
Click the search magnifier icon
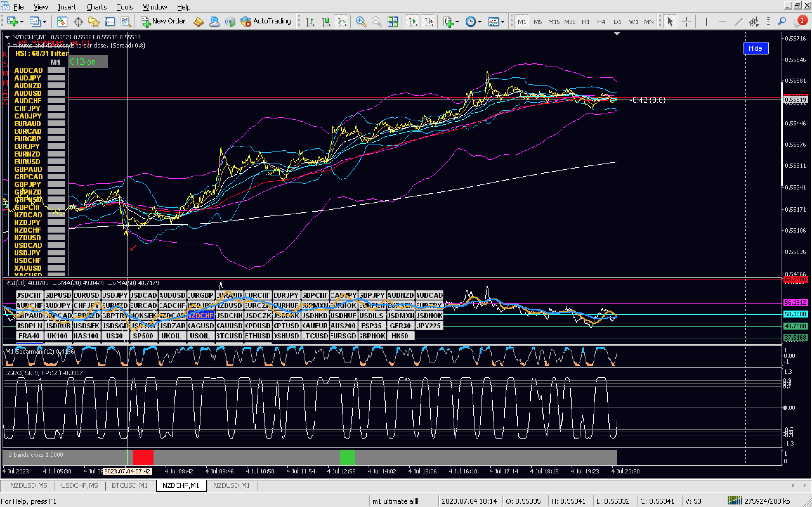click(x=782, y=22)
